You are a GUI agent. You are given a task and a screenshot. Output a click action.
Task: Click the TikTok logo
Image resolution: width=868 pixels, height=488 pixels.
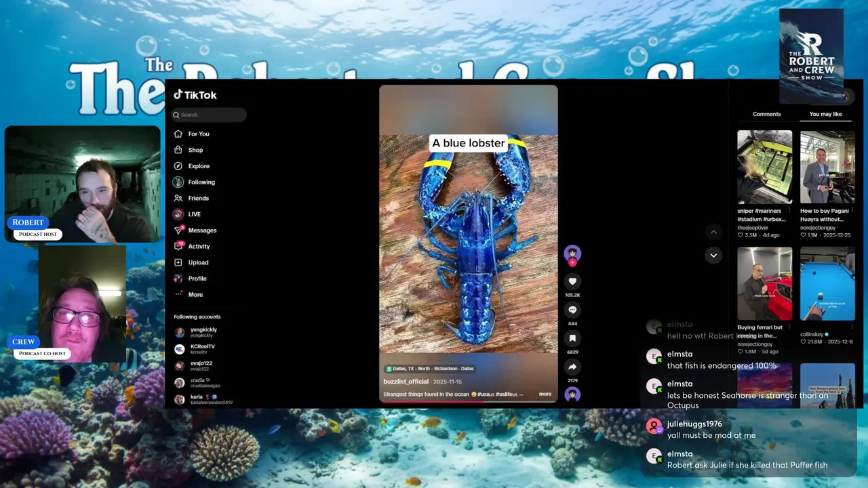coord(195,95)
